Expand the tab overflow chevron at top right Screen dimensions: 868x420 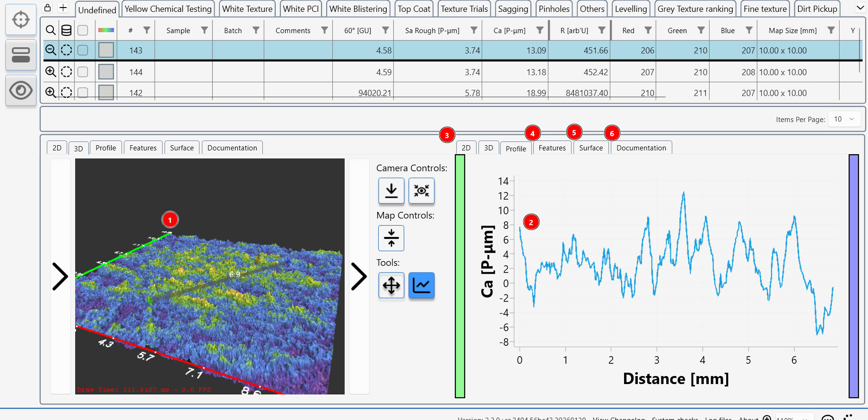click(x=860, y=8)
